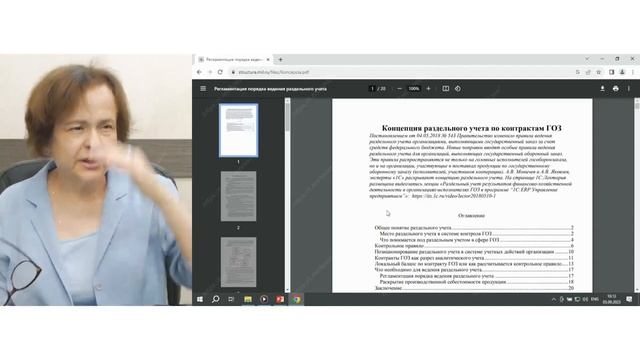Rotate the document counterclockwise

click(458, 89)
